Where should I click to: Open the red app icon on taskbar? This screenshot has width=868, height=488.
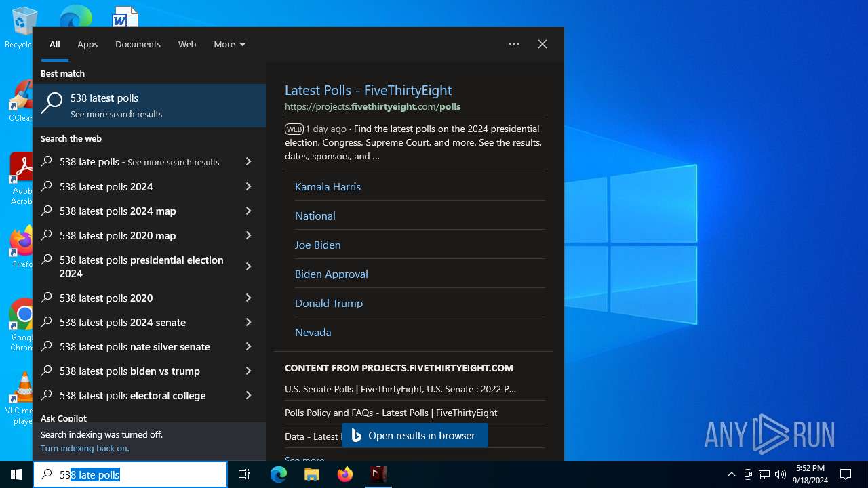378,474
